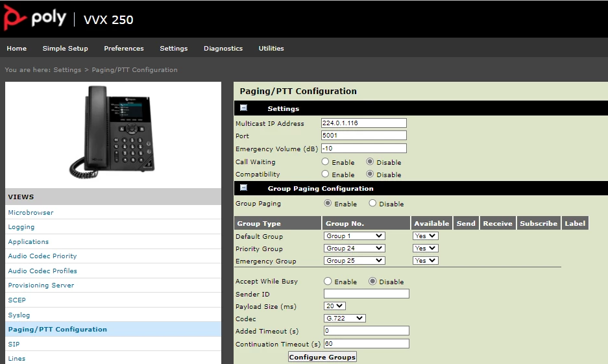The image size is (608, 364).
Task: Open the Codec G.722 dropdown
Action: point(345,319)
